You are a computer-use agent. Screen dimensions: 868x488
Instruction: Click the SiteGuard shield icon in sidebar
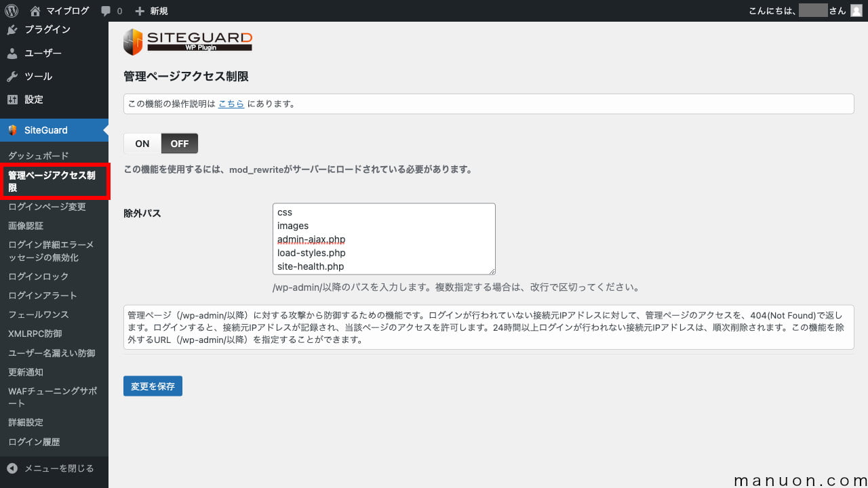point(12,130)
